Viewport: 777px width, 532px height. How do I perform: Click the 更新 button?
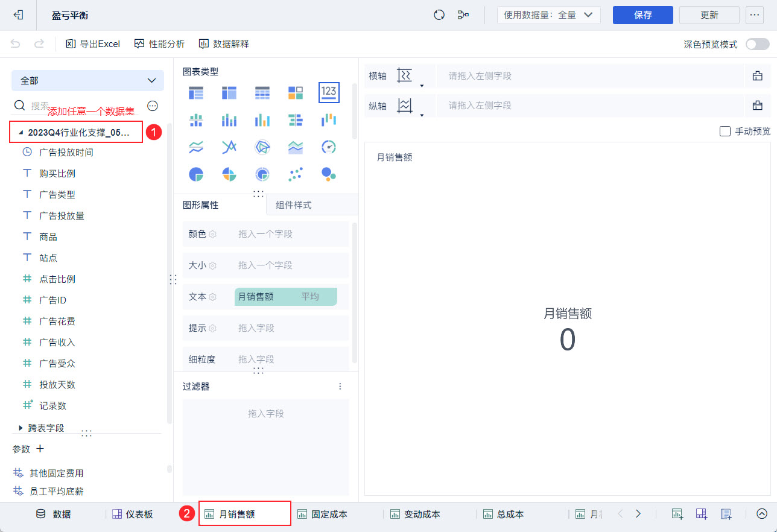(709, 15)
